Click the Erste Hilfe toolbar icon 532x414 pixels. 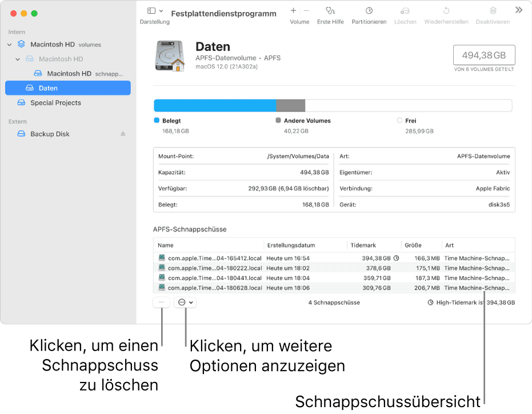point(330,11)
